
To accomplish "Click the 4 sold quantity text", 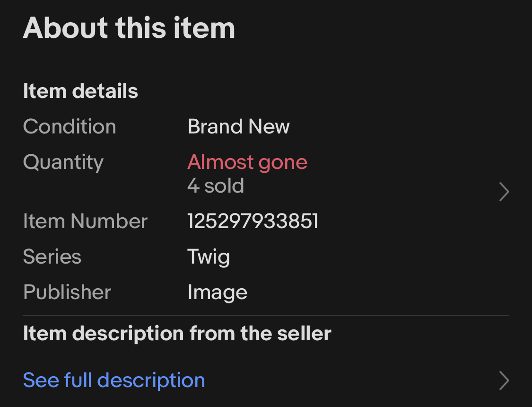I will tap(216, 186).
